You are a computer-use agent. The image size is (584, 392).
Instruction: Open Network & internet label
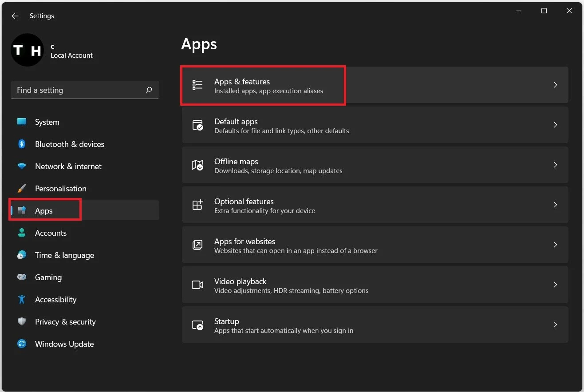click(68, 166)
